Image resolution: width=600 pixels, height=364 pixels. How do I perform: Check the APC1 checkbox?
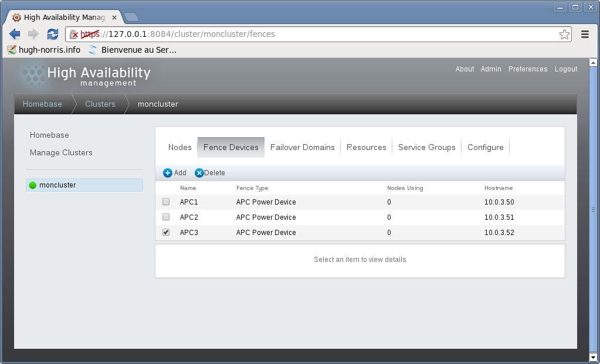(166, 202)
